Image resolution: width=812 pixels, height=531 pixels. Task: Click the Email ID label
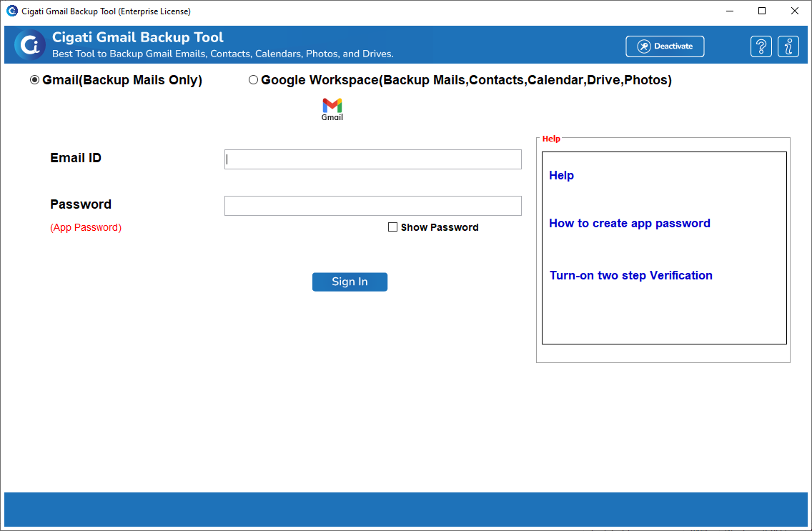(76, 158)
